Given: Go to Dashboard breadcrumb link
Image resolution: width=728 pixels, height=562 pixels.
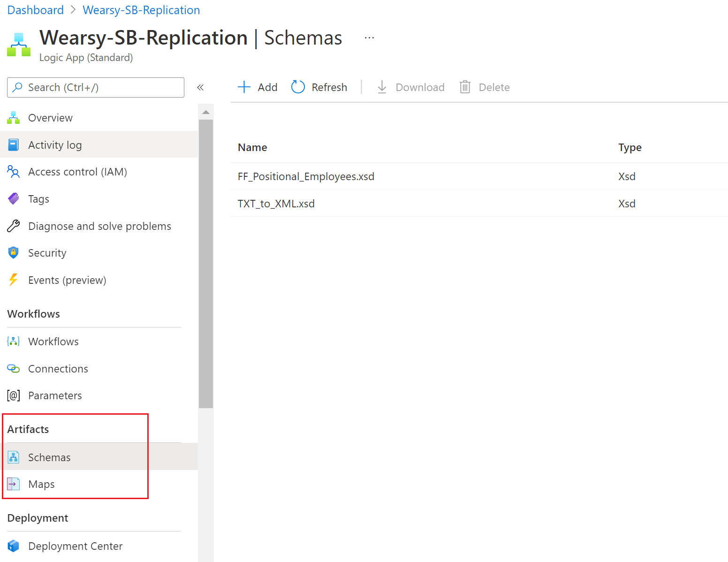Looking at the screenshot, I should 36,10.
